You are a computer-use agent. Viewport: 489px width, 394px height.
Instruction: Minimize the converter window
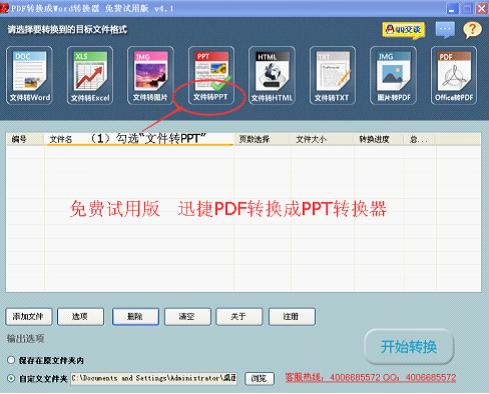pos(452,8)
